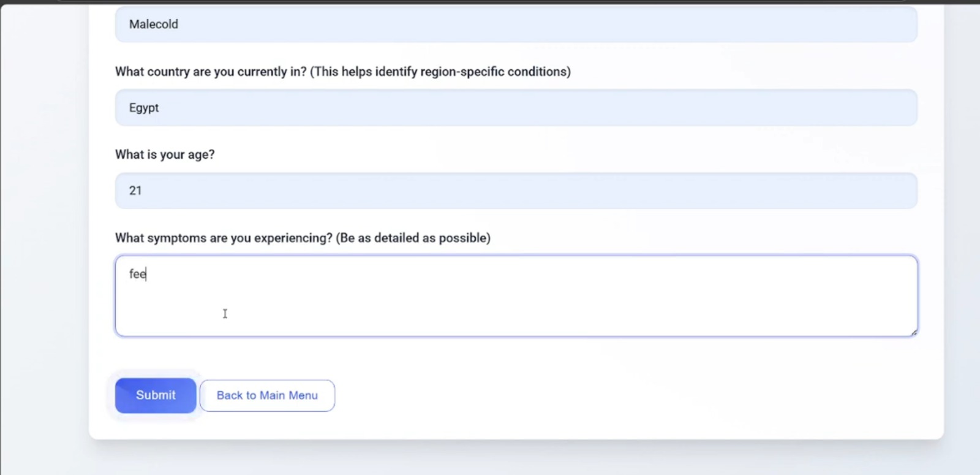Focus the symptoms text area
Viewport: 980px width, 475px height.
point(516,296)
